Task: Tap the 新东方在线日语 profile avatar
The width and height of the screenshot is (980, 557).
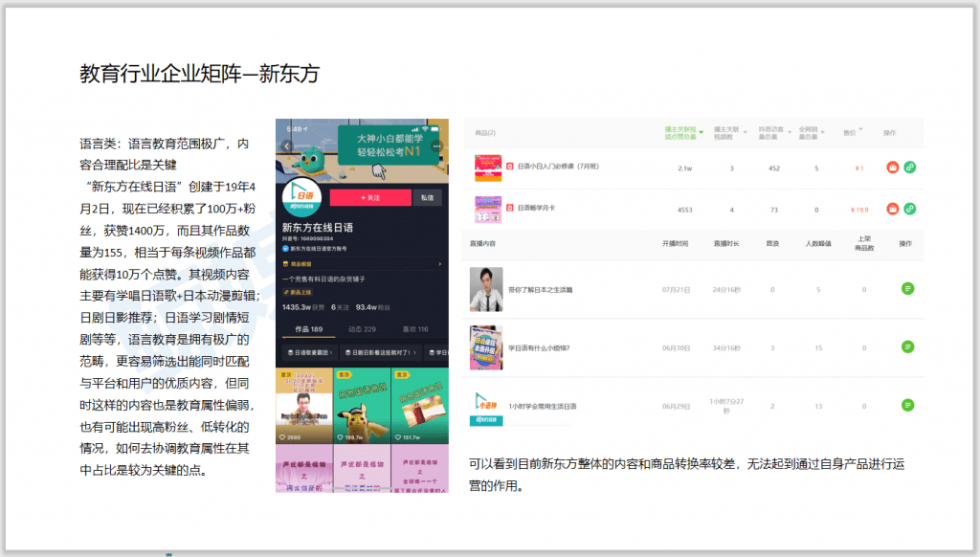Action: 301,197
